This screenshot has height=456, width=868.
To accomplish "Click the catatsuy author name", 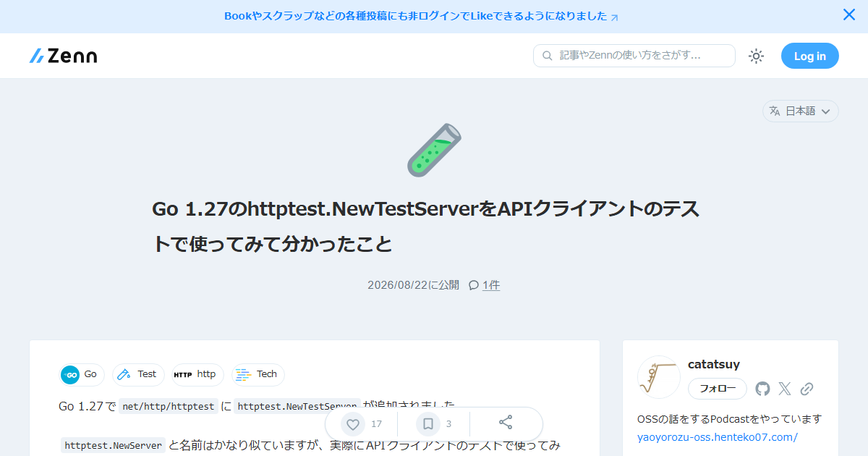I will pos(714,364).
